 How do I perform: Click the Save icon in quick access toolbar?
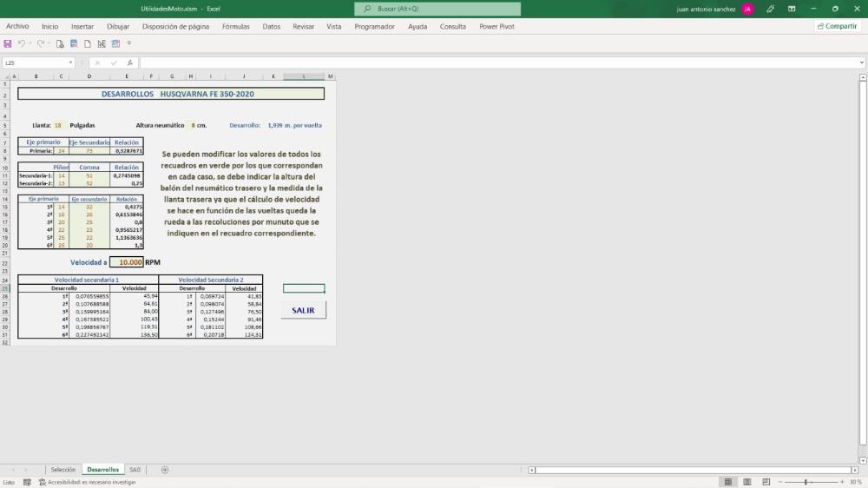pyautogui.click(x=8, y=43)
